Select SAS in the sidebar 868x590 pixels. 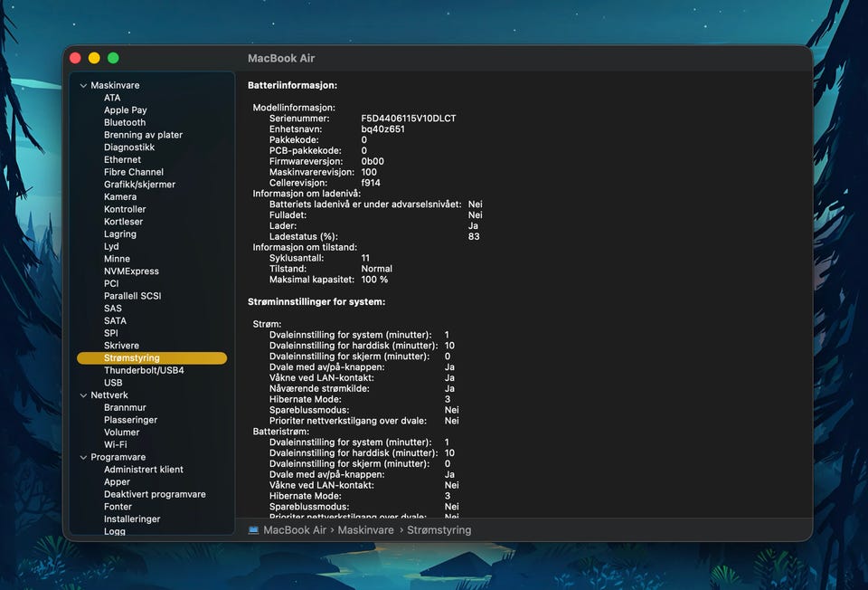pos(112,309)
